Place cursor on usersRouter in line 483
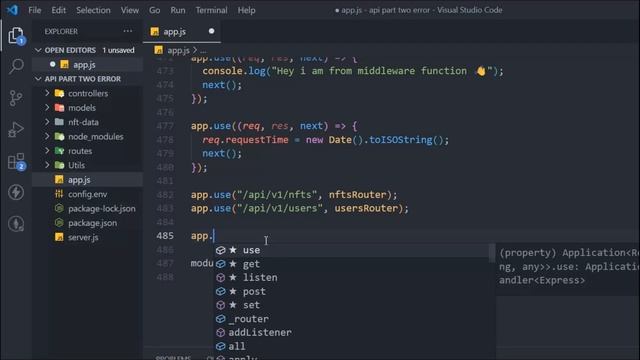Screen dimensions: 640x360 (x=366, y=209)
